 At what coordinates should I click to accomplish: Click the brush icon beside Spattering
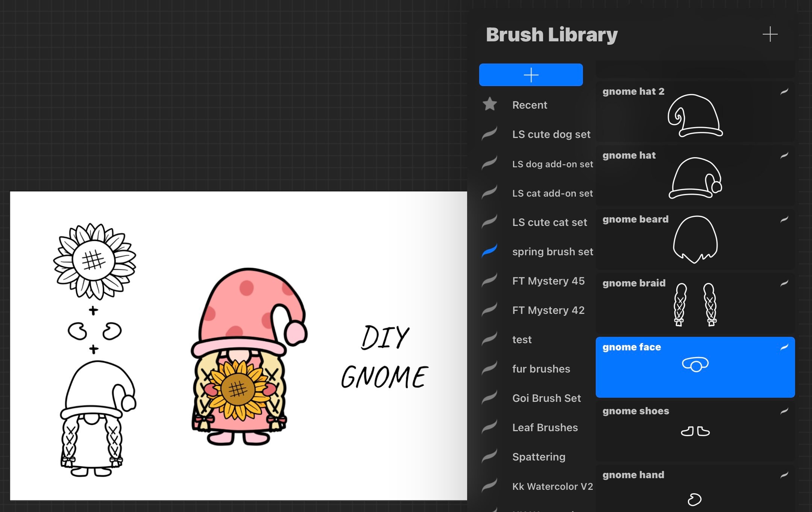490,456
